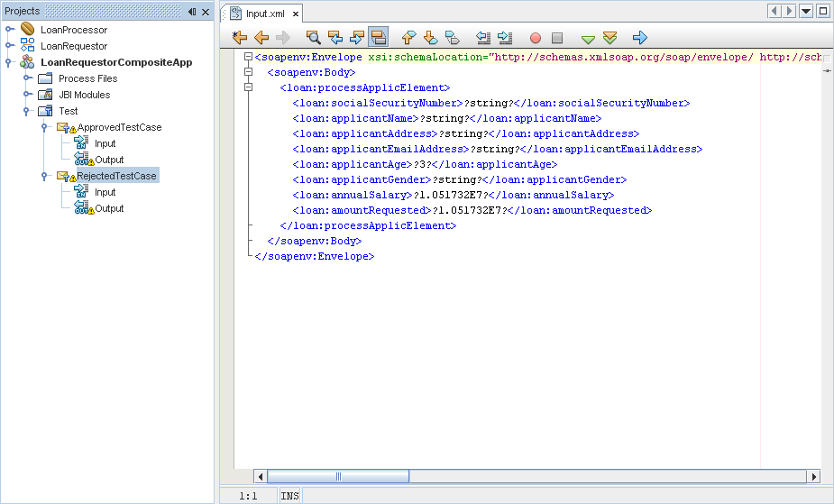Click Validate XML double-triangle icon
The image size is (834, 504).
609,37
